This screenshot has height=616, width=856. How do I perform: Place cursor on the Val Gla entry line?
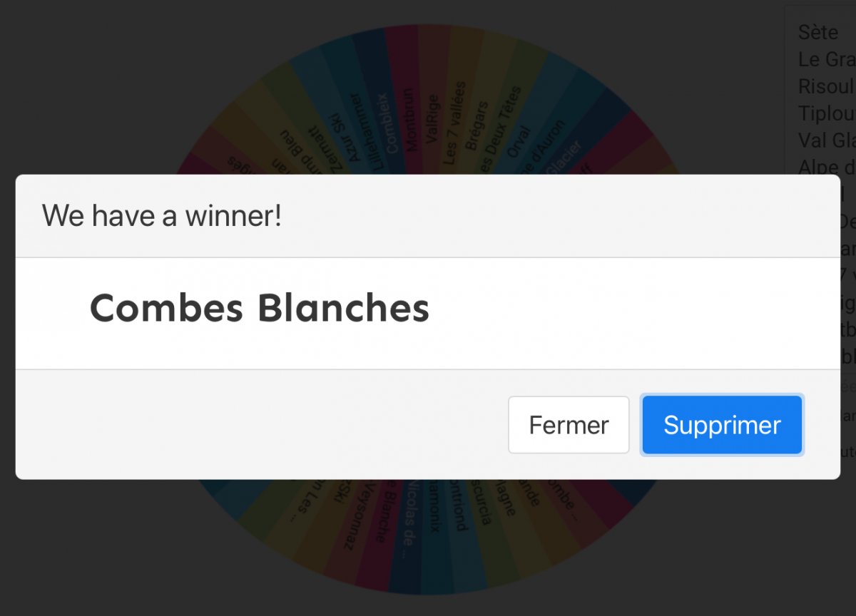tap(826, 140)
